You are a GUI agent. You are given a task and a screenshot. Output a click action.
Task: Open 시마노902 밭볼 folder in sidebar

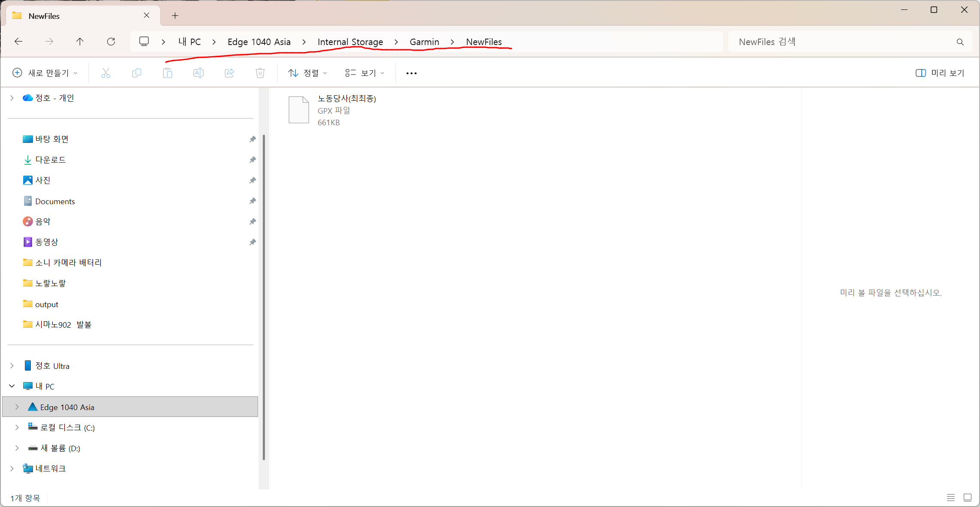(63, 325)
